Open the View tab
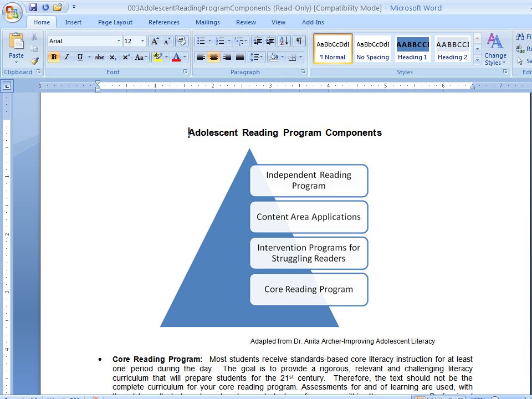The image size is (532, 399). 278,22
